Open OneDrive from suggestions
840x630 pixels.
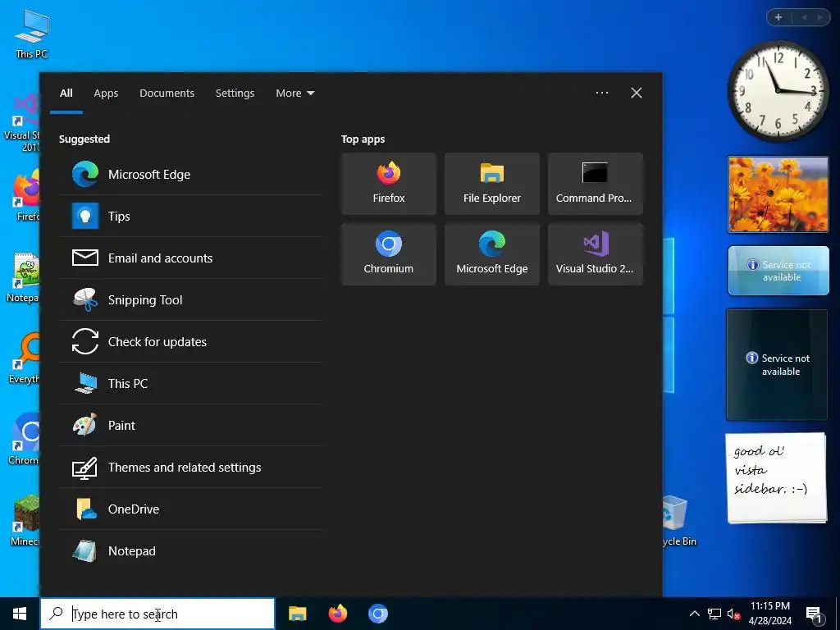(190, 509)
